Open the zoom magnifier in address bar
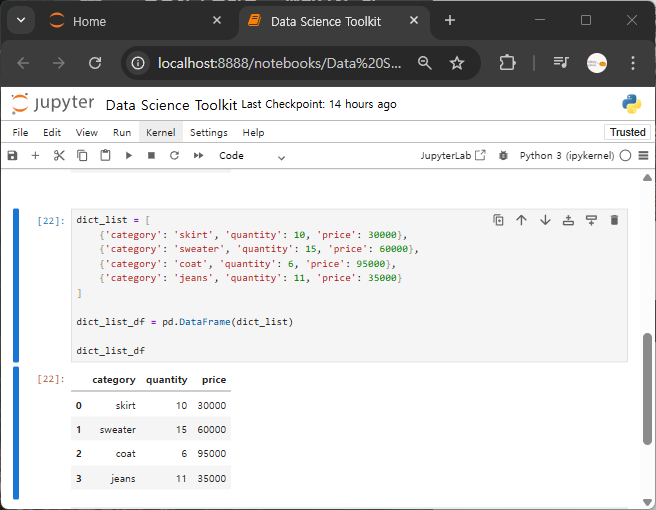Viewport: 656px width, 510px height. tap(425, 63)
